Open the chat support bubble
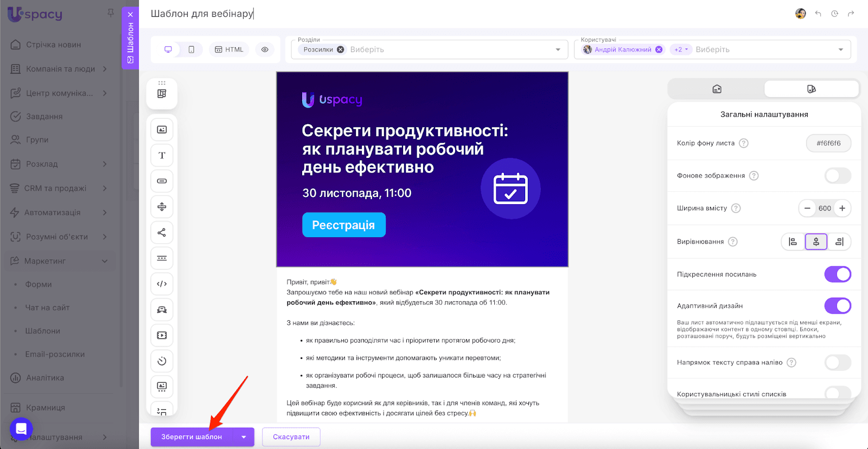Image resolution: width=868 pixels, height=449 pixels. point(21,429)
